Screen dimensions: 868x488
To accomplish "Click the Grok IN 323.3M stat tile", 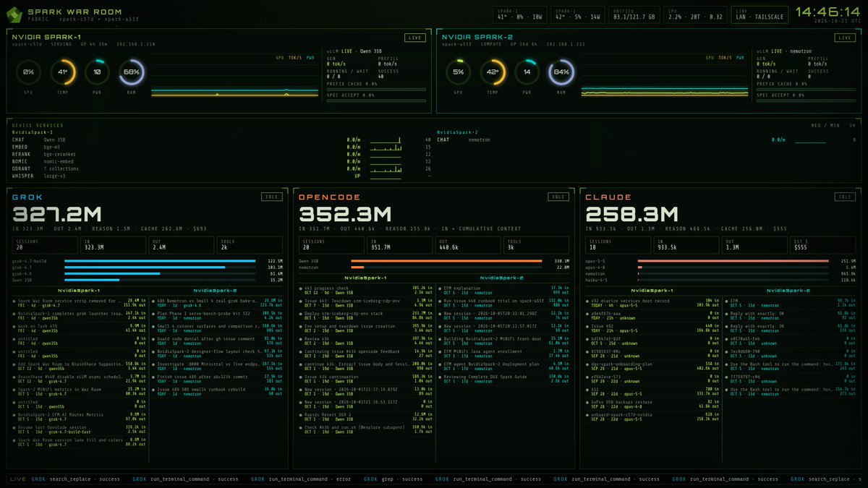I will tap(113, 244).
